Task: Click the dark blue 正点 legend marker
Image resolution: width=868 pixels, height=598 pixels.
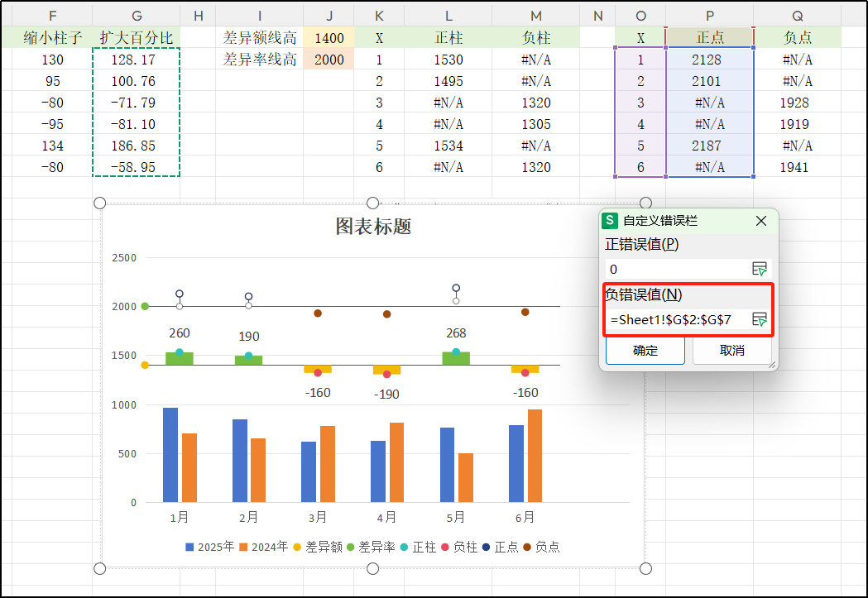Action: click(485, 547)
